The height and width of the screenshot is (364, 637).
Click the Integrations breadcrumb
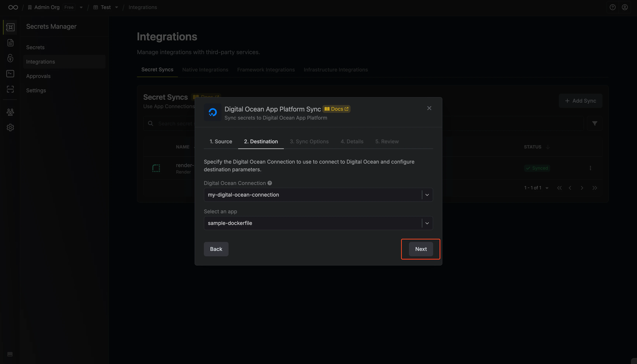click(x=142, y=7)
